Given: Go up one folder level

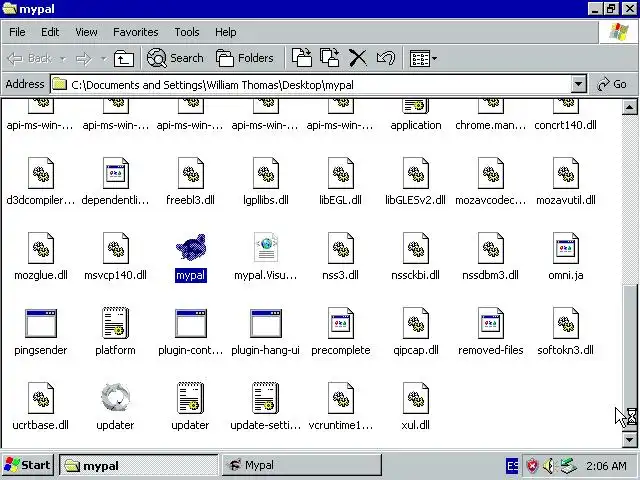Looking at the screenshot, I should tap(124, 58).
